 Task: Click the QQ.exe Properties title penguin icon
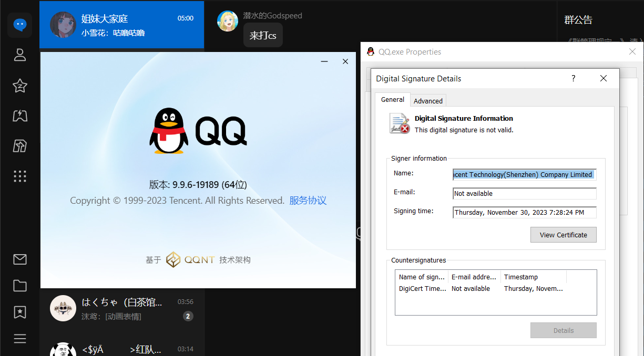click(370, 51)
